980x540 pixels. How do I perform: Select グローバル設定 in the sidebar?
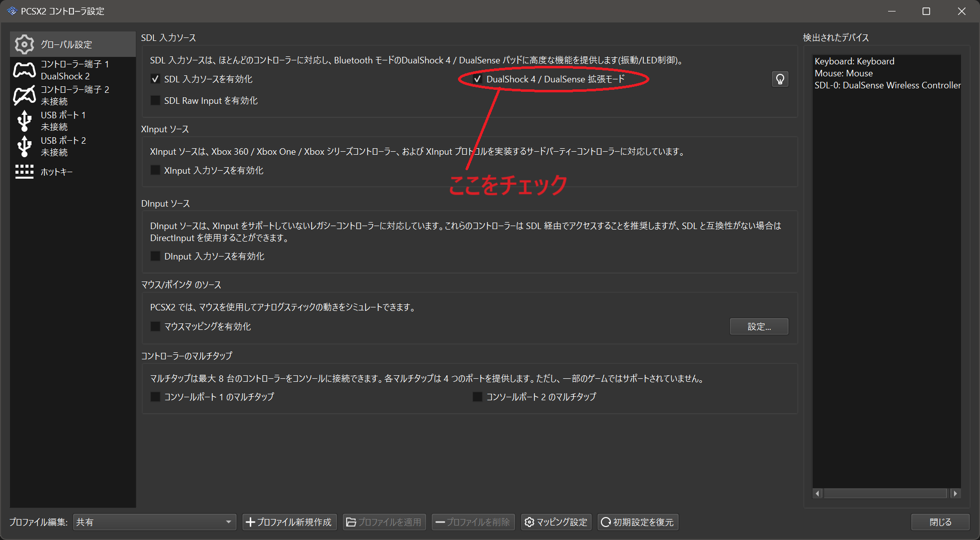[73, 44]
